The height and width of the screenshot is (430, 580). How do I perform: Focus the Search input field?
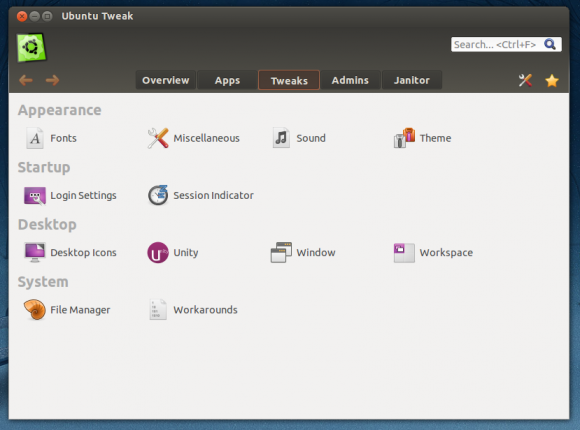(x=506, y=44)
